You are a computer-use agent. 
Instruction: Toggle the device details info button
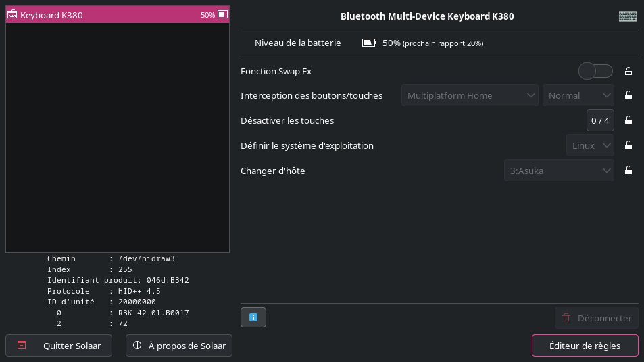pos(253,317)
